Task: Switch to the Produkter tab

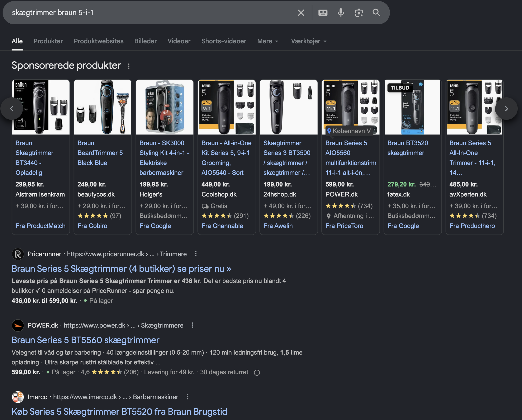Action: (x=48, y=41)
